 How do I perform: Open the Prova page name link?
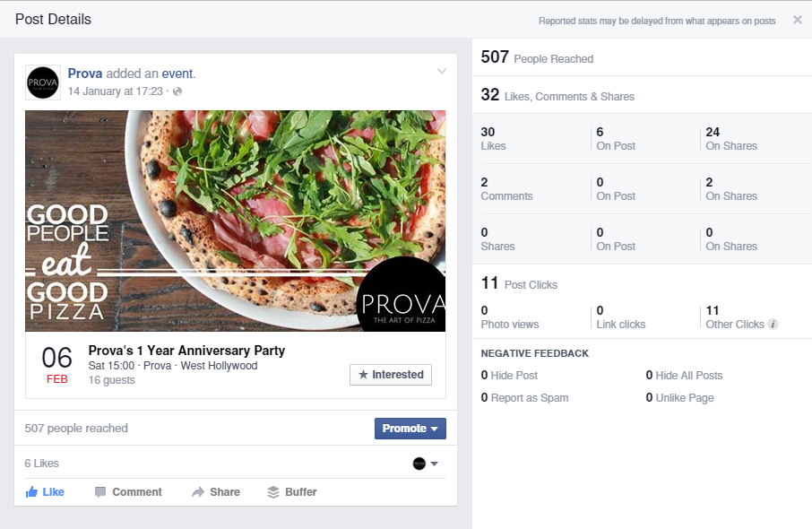pyautogui.click(x=85, y=74)
